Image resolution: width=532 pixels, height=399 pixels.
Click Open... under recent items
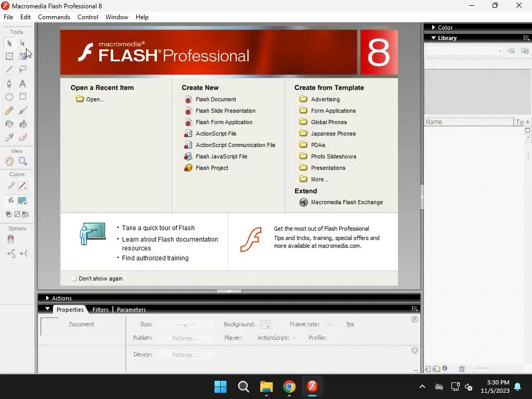click(90, 99)
